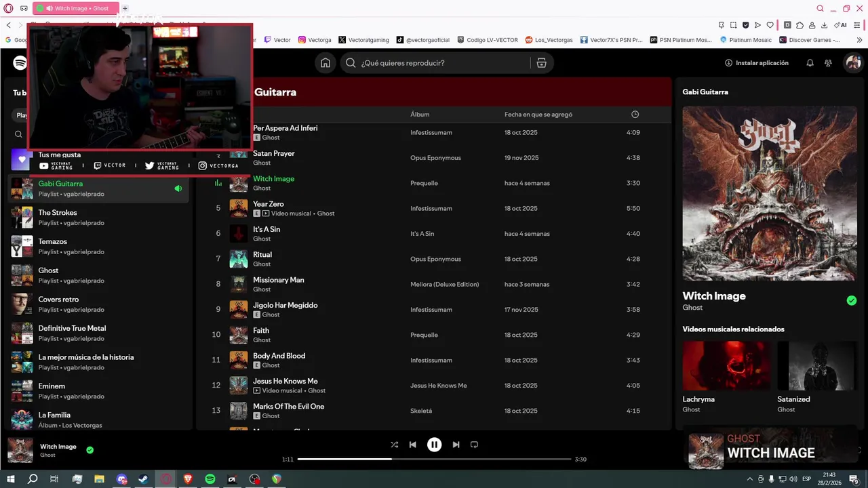Image resolution: width=868 pixels, height=488 pixels.
Task: Skip to the previous track
Action: point(412,445)
